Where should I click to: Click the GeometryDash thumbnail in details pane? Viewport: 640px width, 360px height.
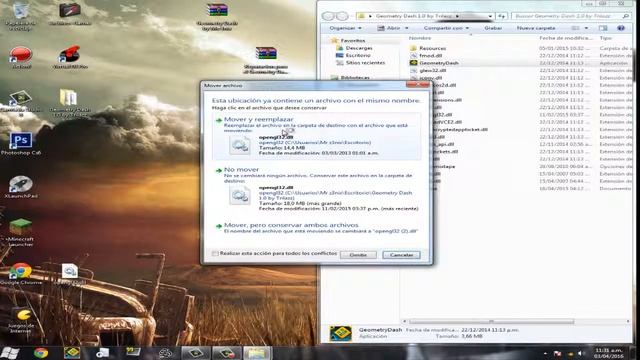pyautogui.click(x=340, y=333)
